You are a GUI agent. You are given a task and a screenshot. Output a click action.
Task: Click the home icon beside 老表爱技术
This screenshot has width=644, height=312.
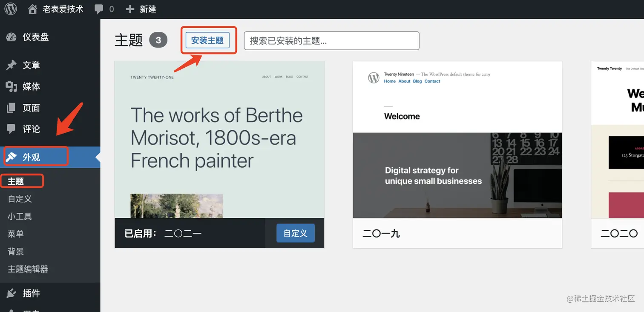(x=33, y=9)
